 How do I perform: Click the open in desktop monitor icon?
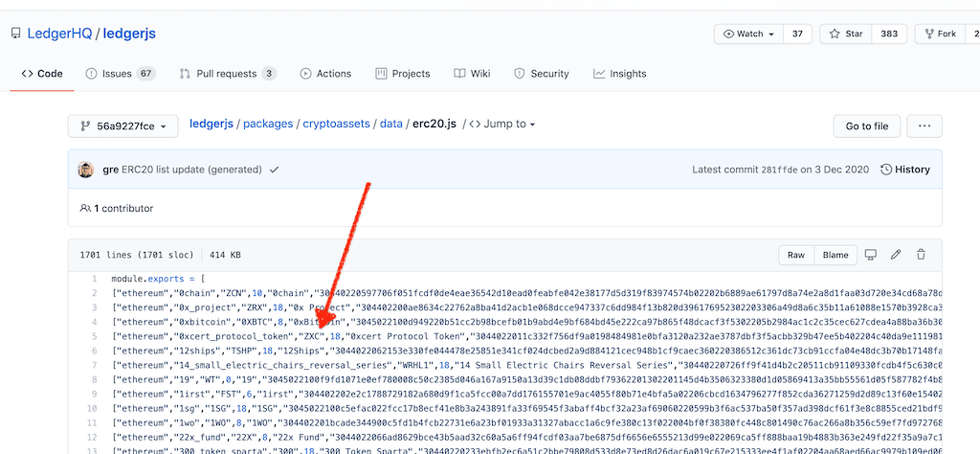pos(871,255)
